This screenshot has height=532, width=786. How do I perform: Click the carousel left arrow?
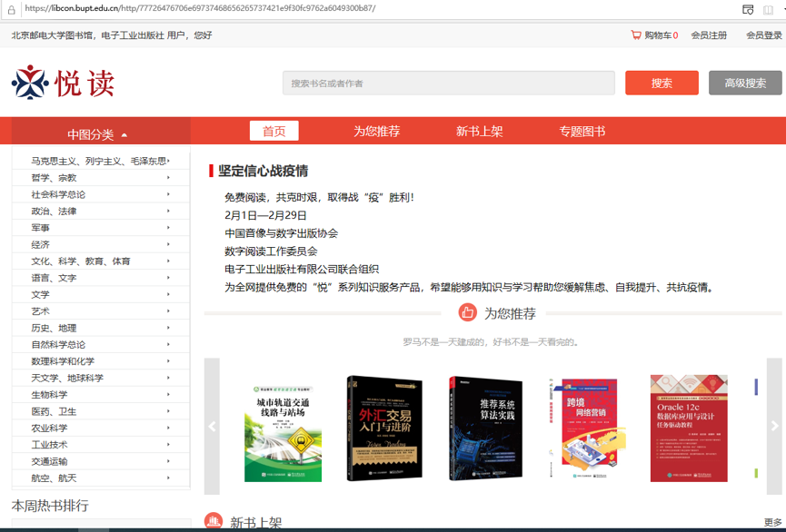[x=212, y=426]
